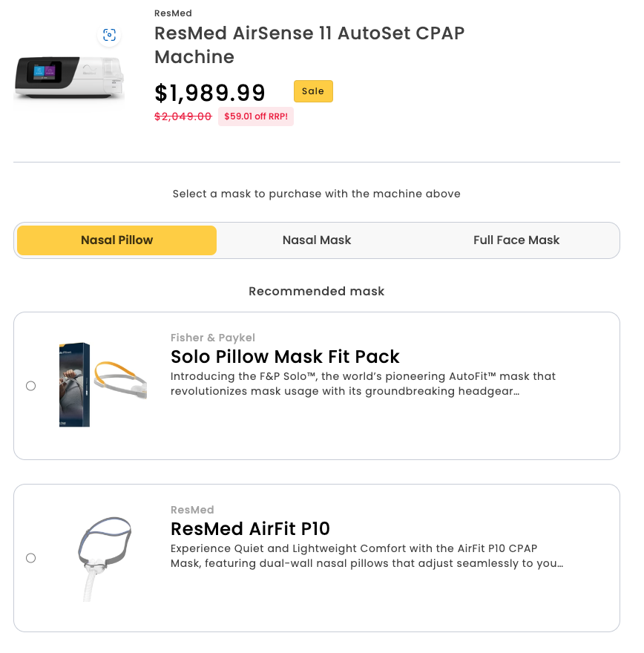Open image lens search on the CPAP machine photo

109,35
